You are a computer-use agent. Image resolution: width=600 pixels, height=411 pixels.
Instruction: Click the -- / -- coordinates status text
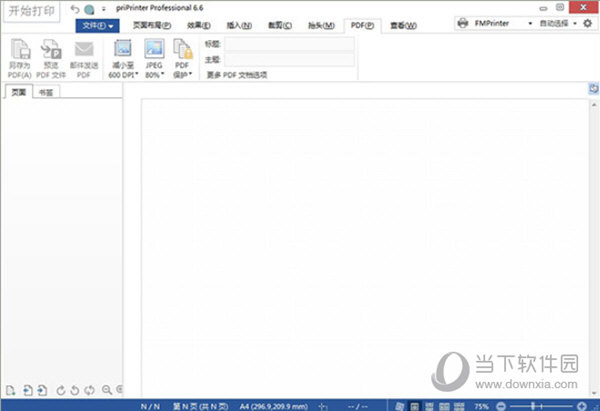pyautogui.click(x=357, y=406)
